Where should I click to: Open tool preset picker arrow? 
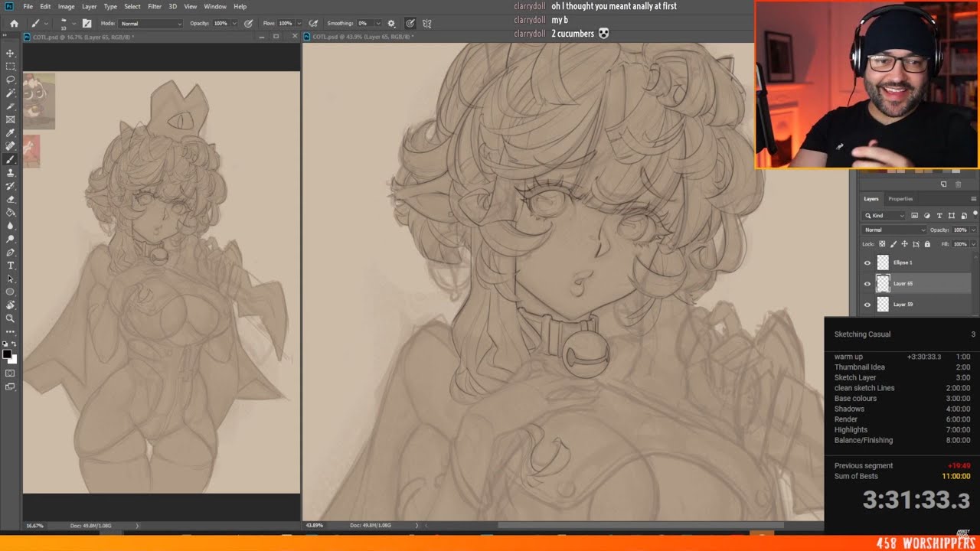(45, 24)
